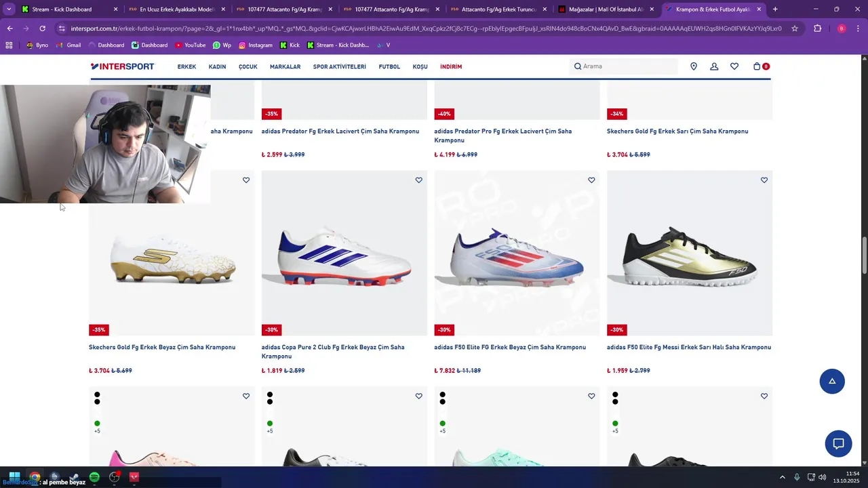Screen dimensions: 868x488
Task: Open the shopping cart icon
Action: coord(757,66)
